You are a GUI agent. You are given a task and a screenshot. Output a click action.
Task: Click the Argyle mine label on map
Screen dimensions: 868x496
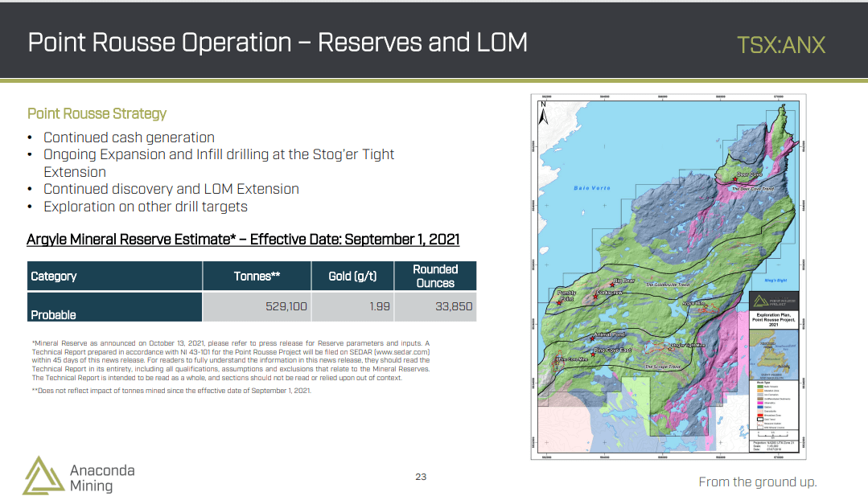pos(693,304)
